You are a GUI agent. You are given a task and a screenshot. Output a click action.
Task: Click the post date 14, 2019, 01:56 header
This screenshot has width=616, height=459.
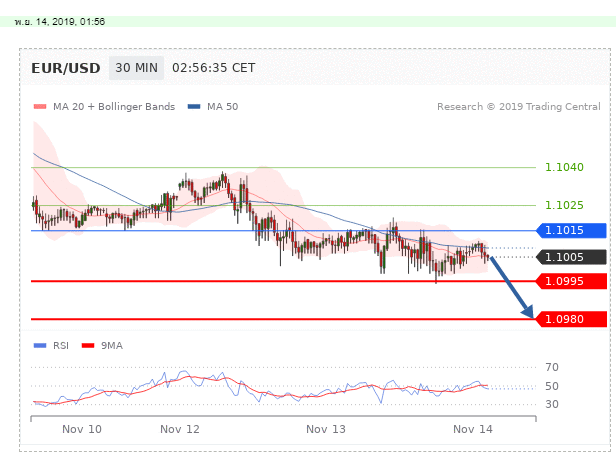[x=60, y=22]
